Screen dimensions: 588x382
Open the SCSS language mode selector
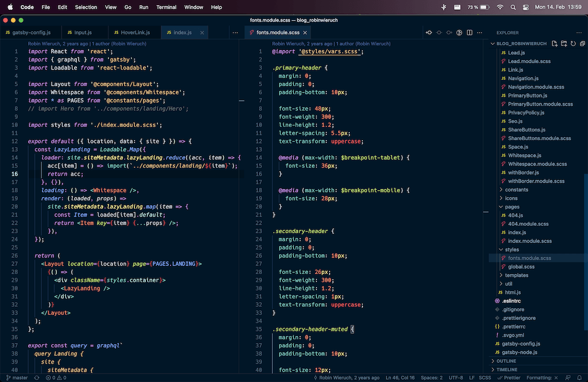tap(485, 378)
